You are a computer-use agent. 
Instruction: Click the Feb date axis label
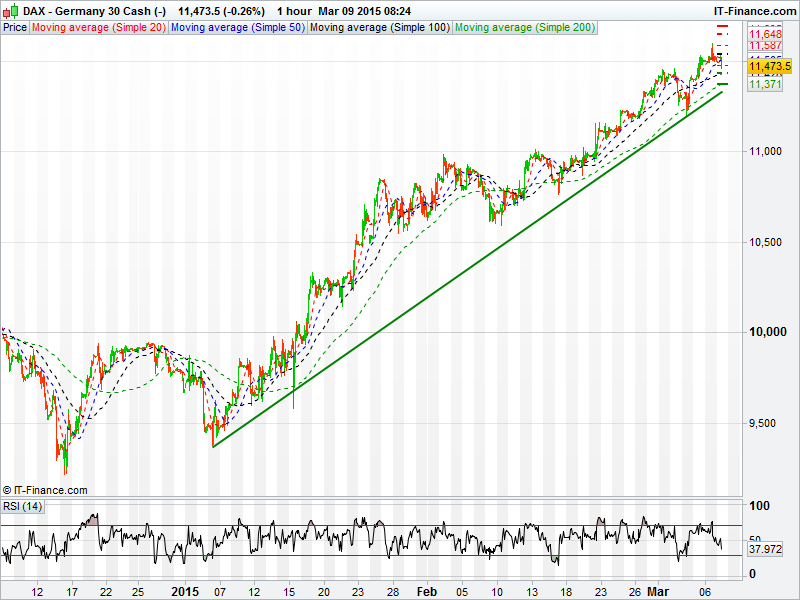(427, 592)
